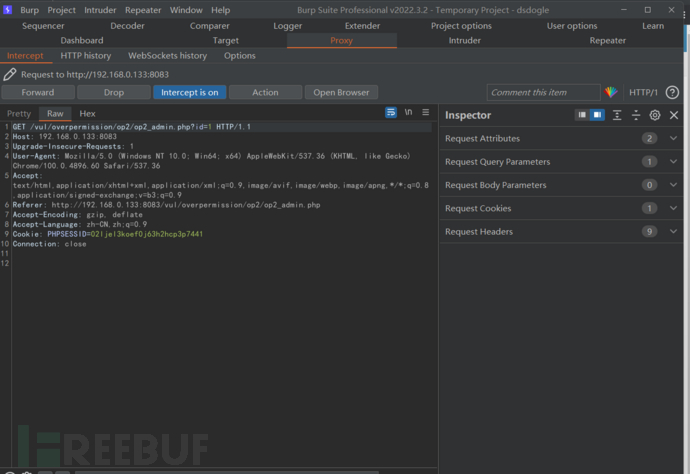The width and height of the screenshot is (690, 474).
Task: Expand the Request Attributes section
Action: 561,139
